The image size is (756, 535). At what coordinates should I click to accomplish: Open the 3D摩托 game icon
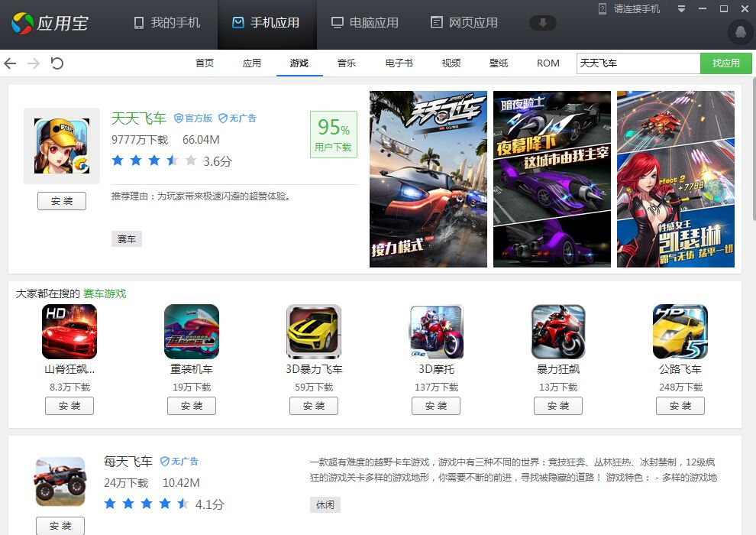coord(436,332)
